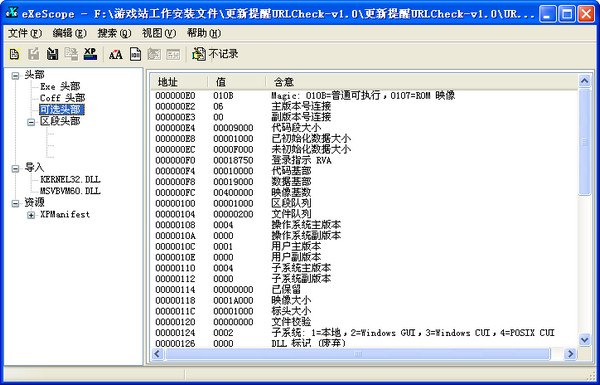Screen dimensions: 600x385
Task: Open the 搜索(Q) menu
Action: click(x=114, y=34)
